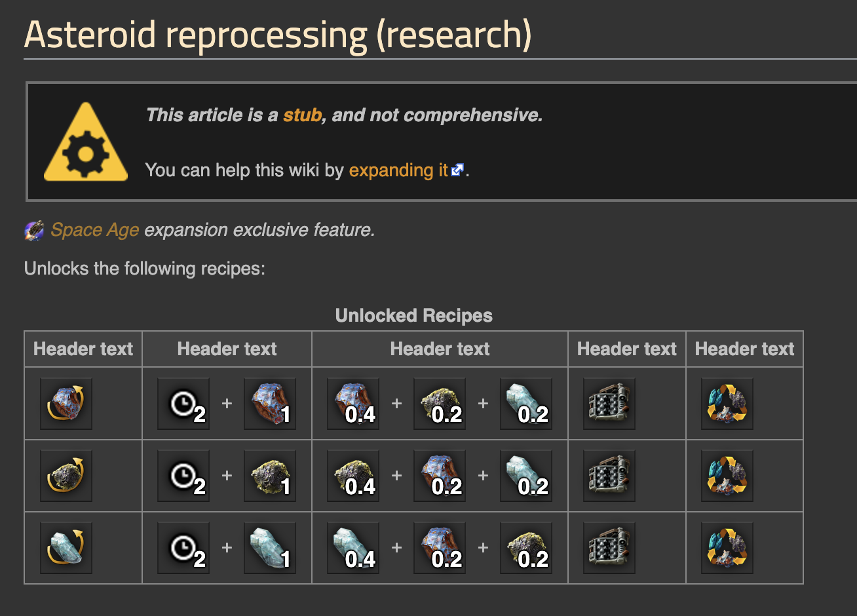Click asteroid reprocessing technology icon, second row
This screenshot has height=616, width=857.
pyautogui.click(x=727, y=476)
